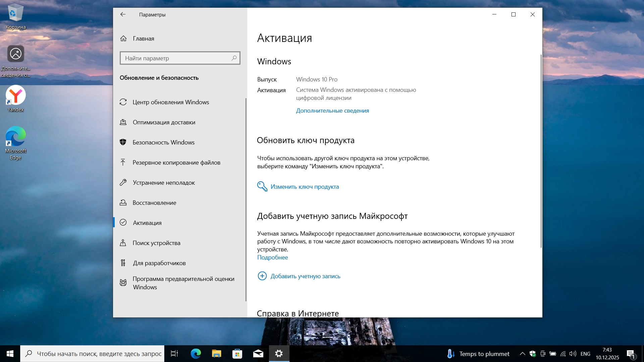Screen dimensions: 644x362
Task: Follow the Подробнее link
Action: pyautogui.click(x=272, y=257)
